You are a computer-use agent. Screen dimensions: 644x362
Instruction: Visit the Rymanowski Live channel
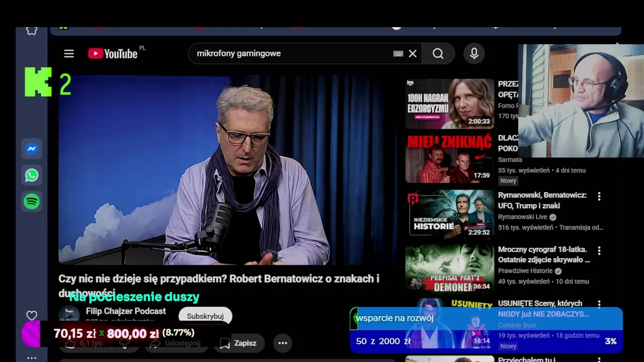point(522,217)
